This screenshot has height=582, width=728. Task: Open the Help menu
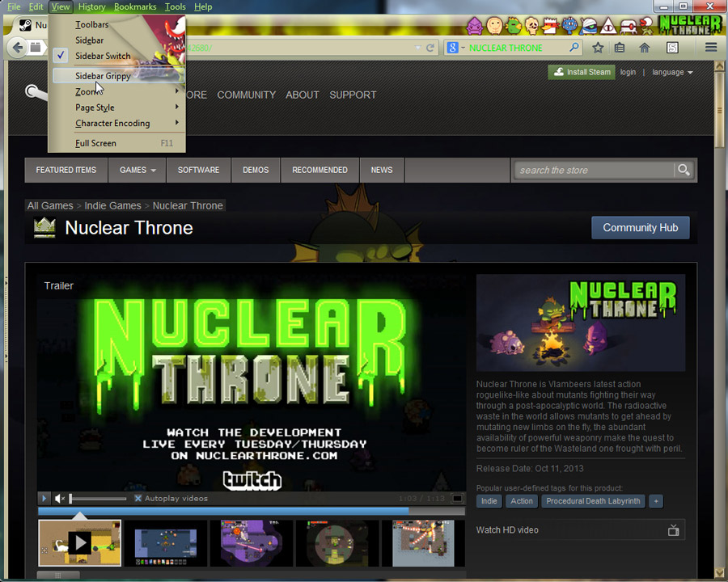203,6
